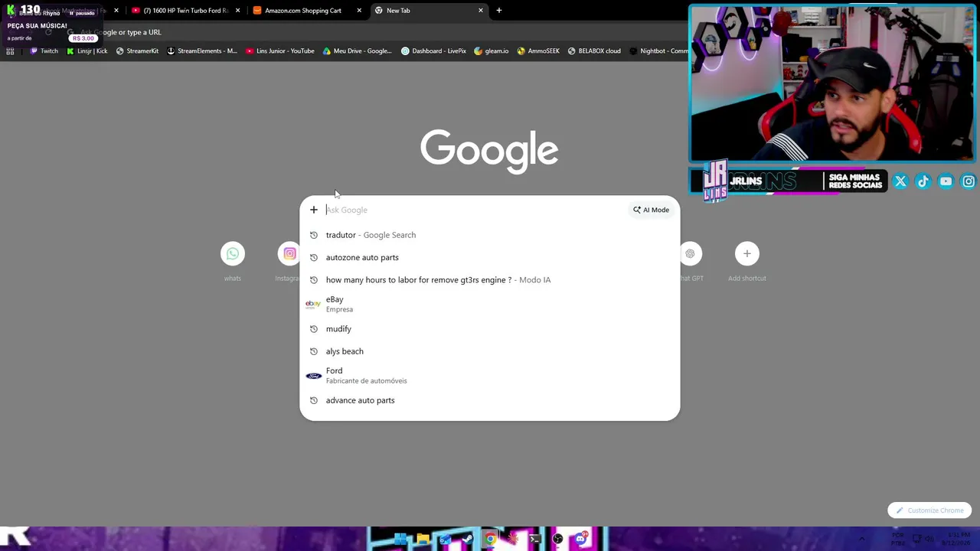Select the 'autozone auto parts' suggestion

tap(490, 257)
